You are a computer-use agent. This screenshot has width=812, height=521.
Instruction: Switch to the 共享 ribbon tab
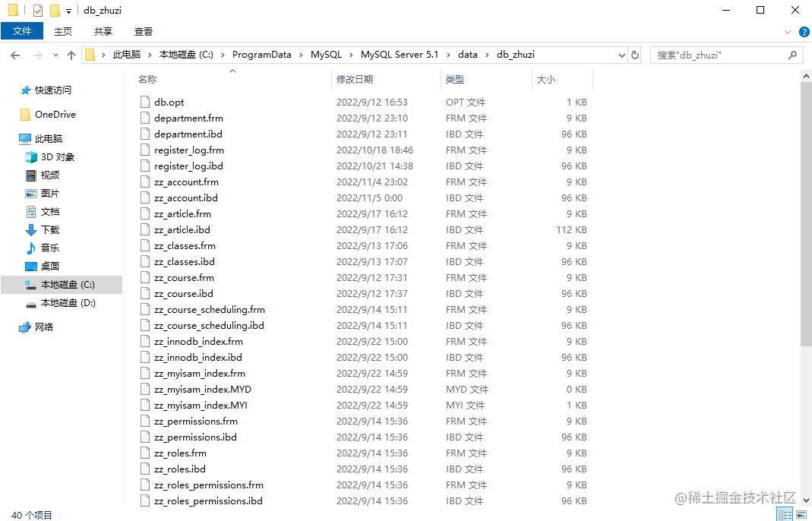pos(103,32)
